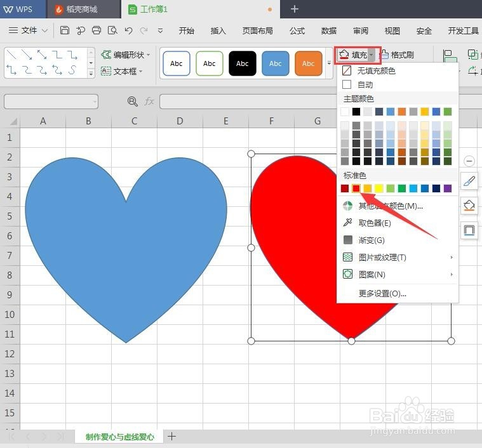
Task: Click the 格式刷 format painter
Action: tap(397, 55)
